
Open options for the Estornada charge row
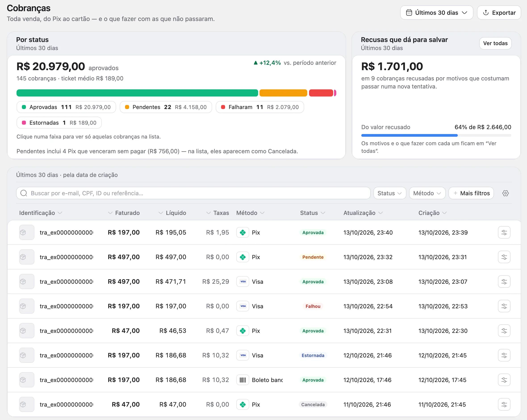point(504,355)
